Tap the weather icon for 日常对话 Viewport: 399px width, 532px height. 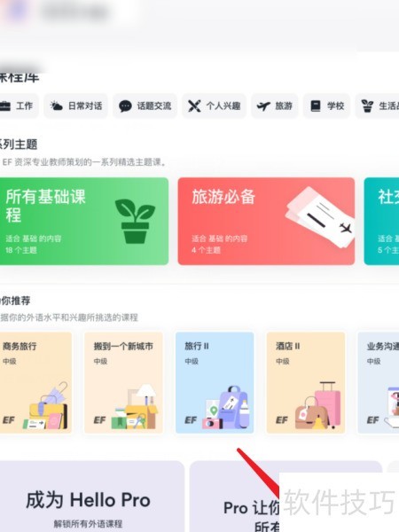[x=57, y=106]
